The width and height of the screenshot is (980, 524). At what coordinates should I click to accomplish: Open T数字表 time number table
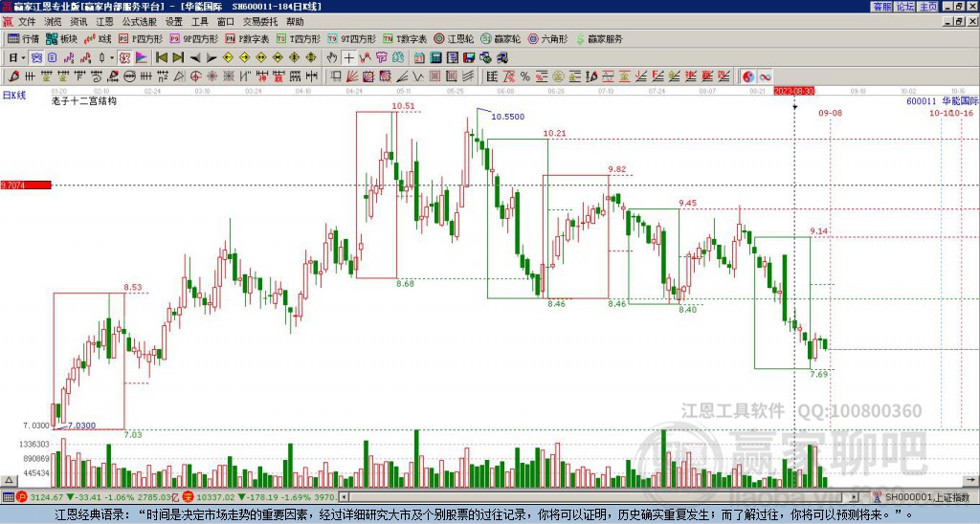pyautogui.click(x=405, y=38)
